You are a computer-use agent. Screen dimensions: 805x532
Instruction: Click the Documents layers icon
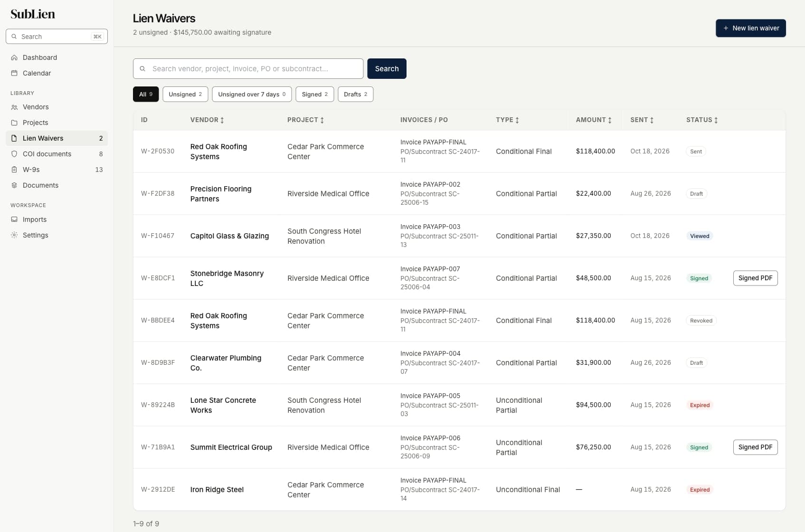click(x=14, y=185)
